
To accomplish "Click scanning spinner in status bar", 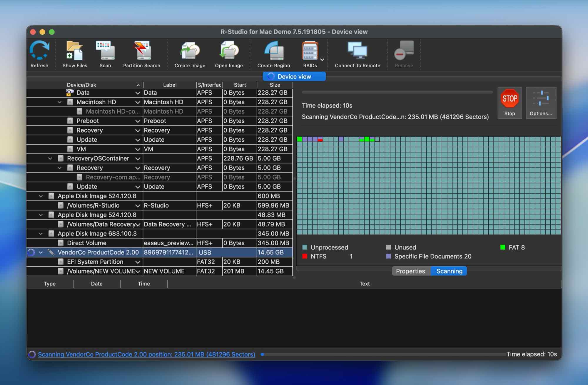I will pos(32,354).
